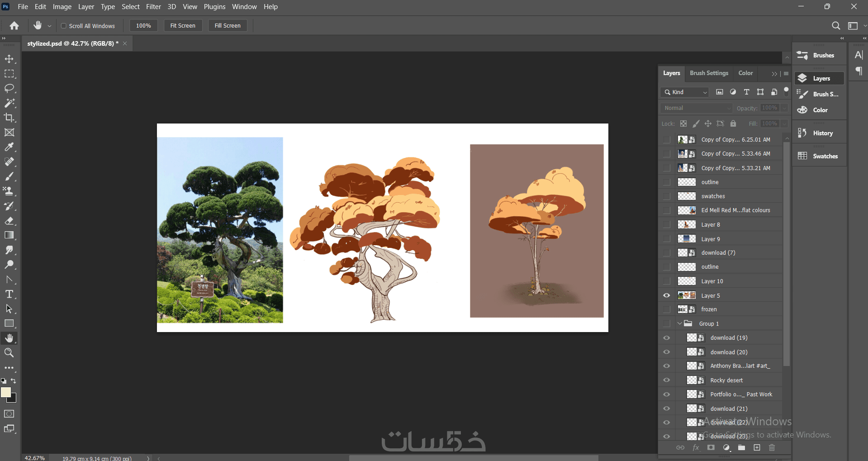
Task: Open the Fill dropdown arrow
Action: (x=784, y=124)
